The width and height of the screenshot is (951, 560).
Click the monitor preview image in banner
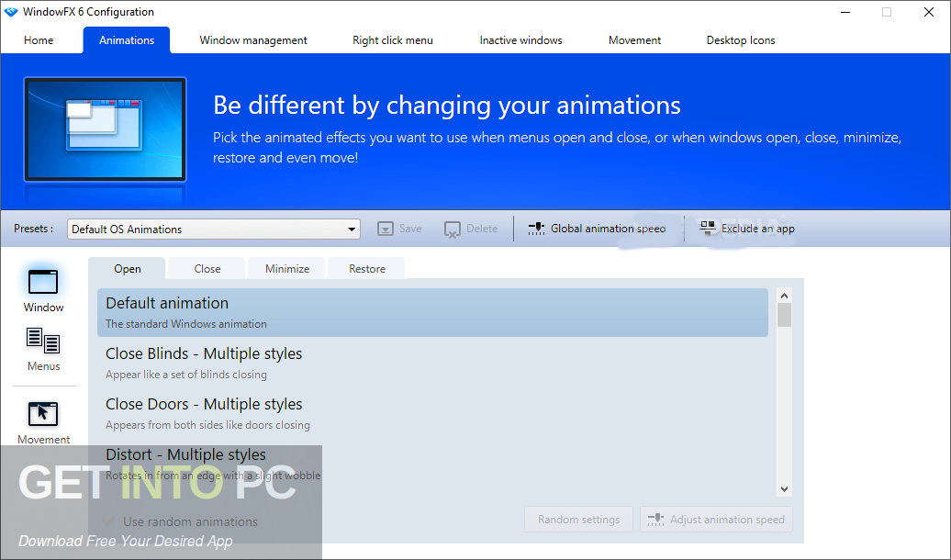tap(105, 129)
